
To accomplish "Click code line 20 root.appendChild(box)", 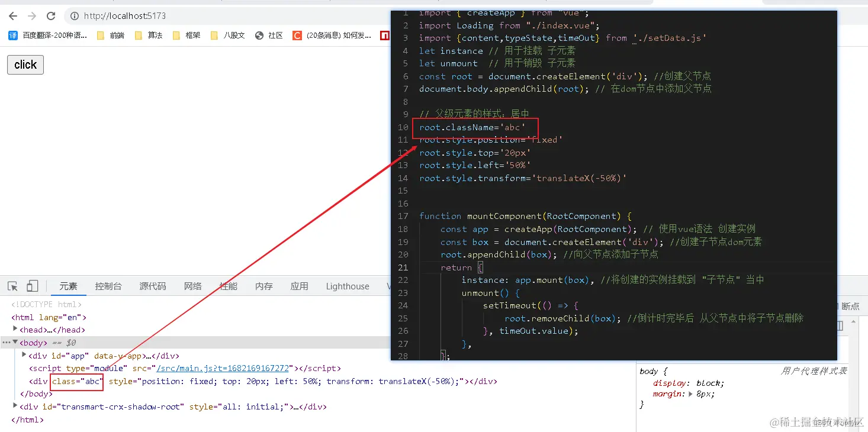I will [549, 254].
